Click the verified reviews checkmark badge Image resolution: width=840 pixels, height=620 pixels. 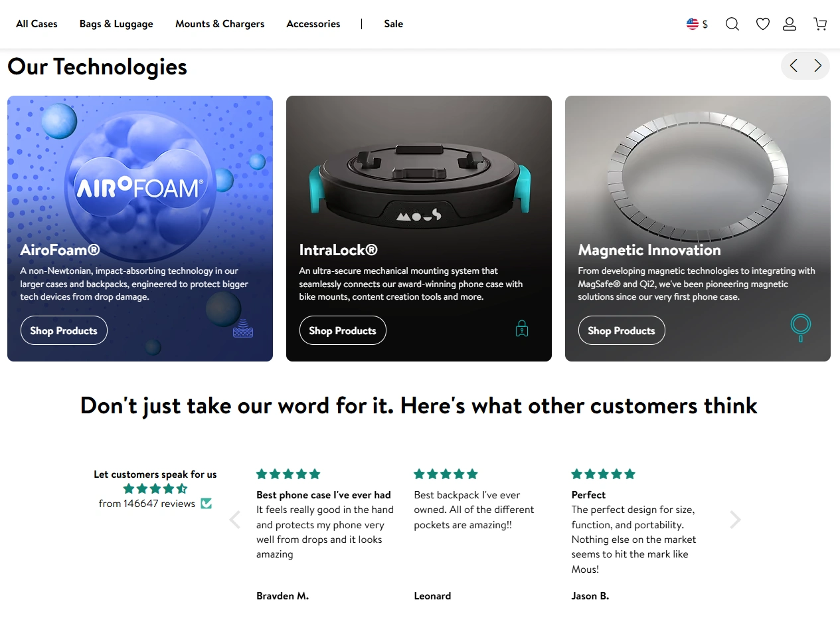click(207, 504)
